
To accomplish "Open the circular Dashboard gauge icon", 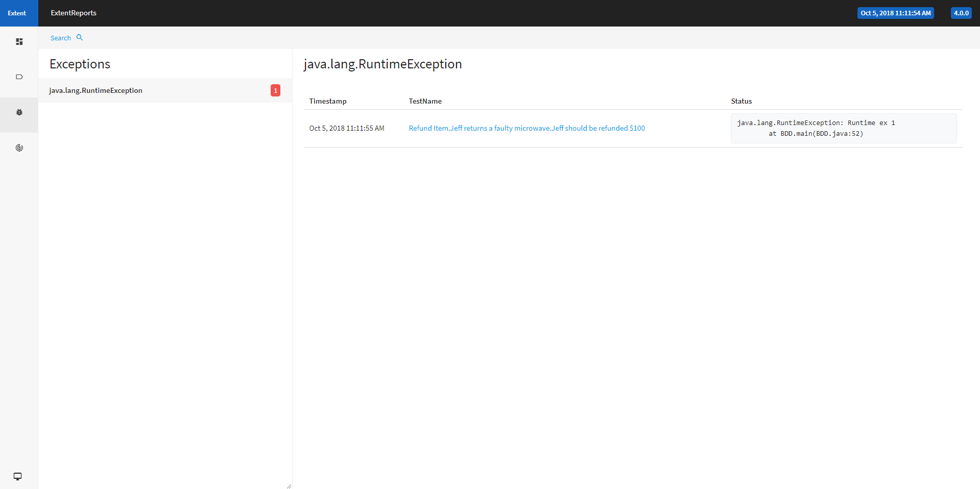I will (19, 148).
